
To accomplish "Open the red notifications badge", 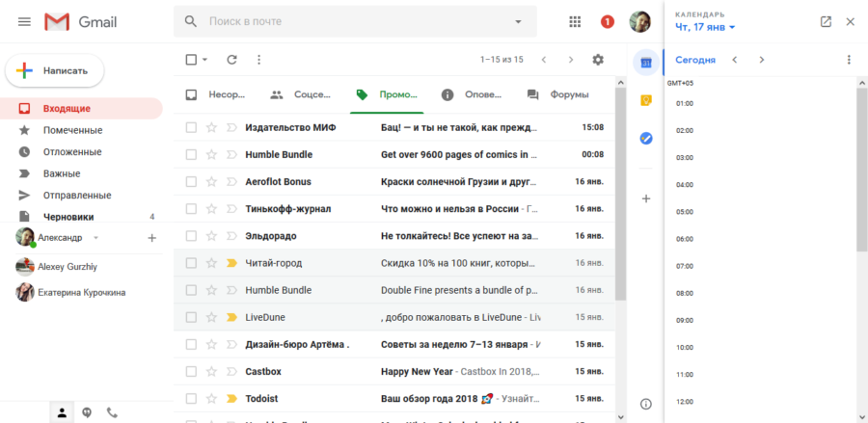I will 608,21.
